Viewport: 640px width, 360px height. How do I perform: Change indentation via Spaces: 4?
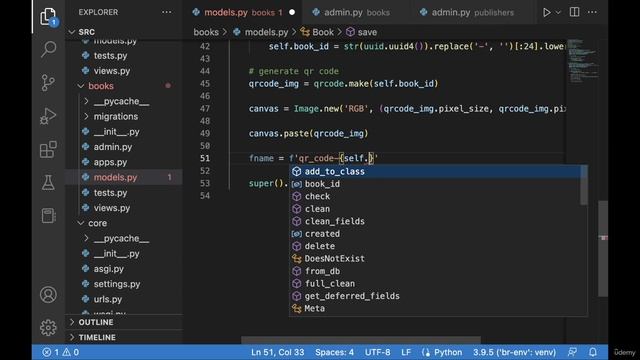point(334,352)
